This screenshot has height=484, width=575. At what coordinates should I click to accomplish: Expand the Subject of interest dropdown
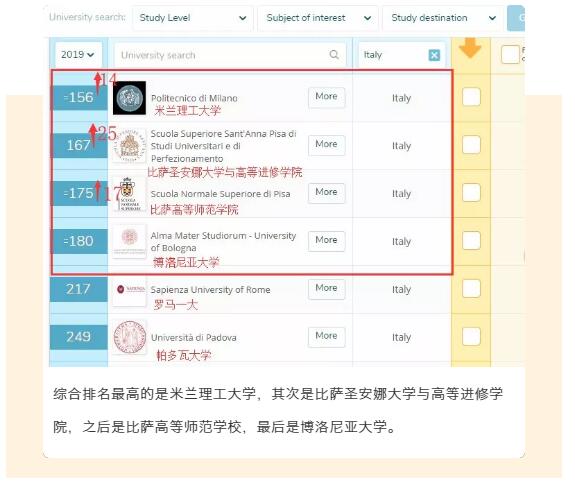click(318, 18)
